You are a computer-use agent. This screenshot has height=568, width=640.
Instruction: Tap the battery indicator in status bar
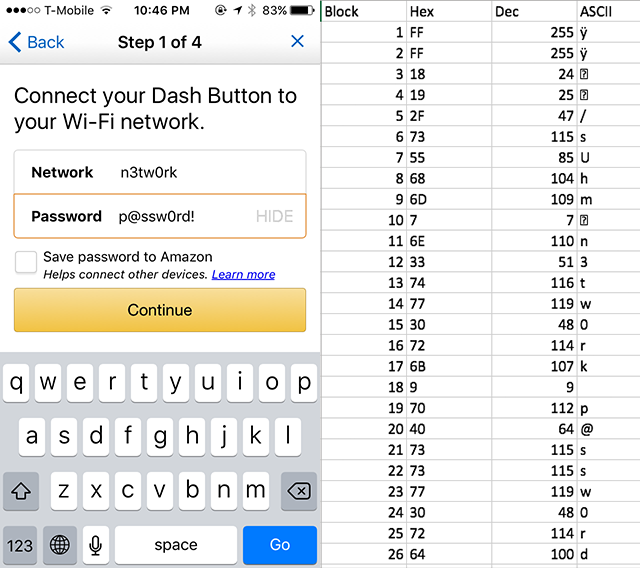pos(302,10)
